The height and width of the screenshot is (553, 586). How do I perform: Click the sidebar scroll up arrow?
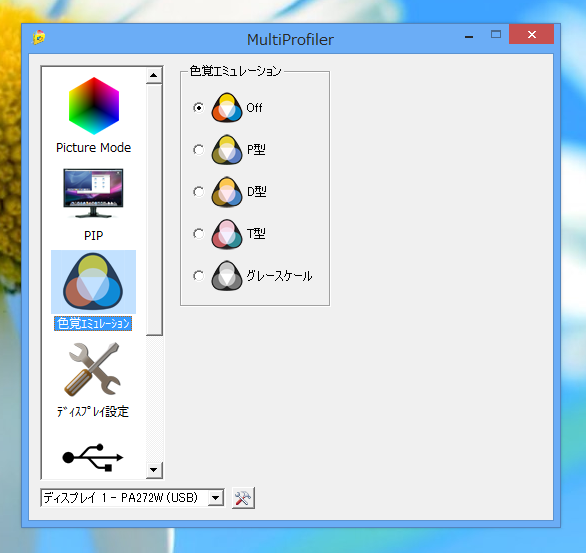coord(154,75)
